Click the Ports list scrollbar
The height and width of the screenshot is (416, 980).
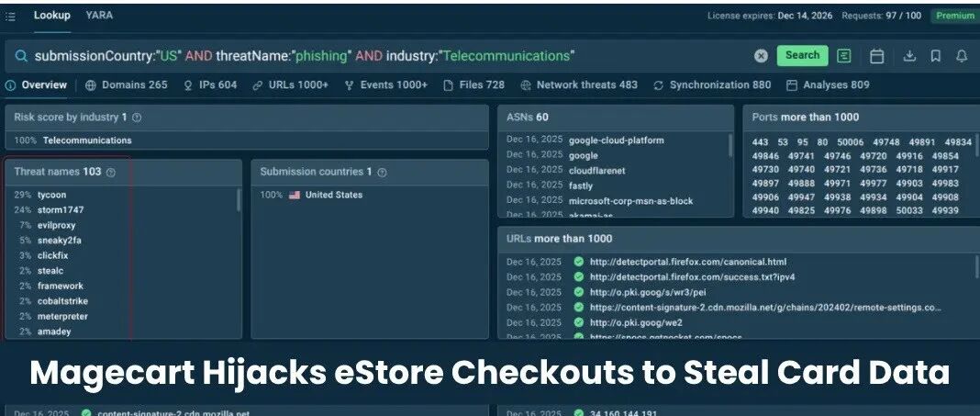(x=977, y=145)
